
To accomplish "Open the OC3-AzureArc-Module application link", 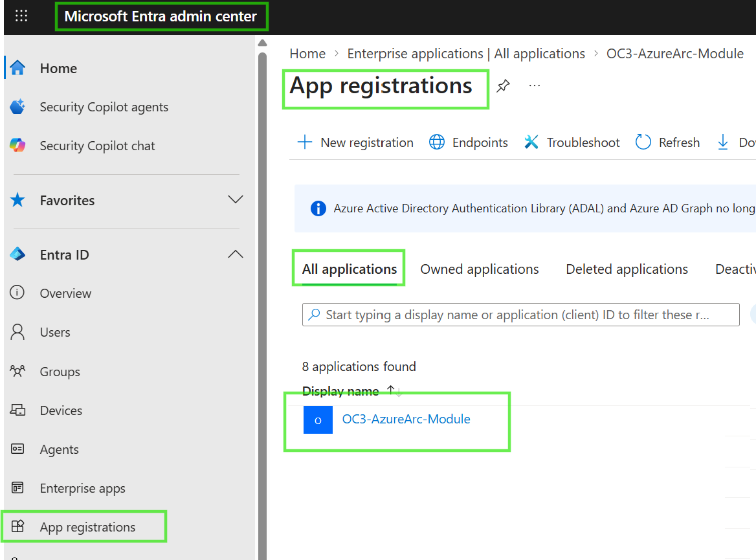I will pos(406,419).
